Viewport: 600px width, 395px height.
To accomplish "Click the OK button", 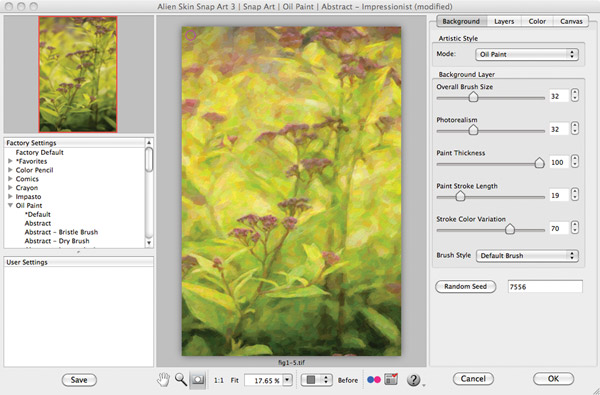I will pyautogui.click(x=553, y=379).
